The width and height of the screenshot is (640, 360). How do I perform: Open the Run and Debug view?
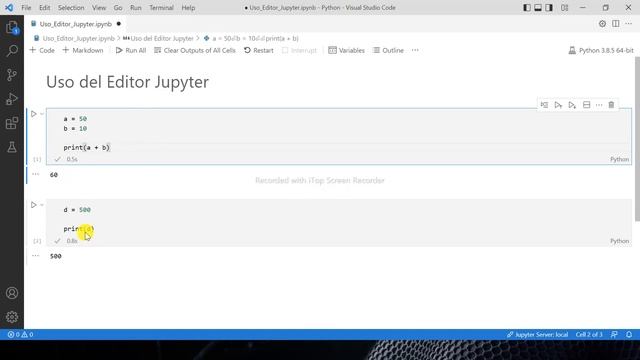[12, 99]
